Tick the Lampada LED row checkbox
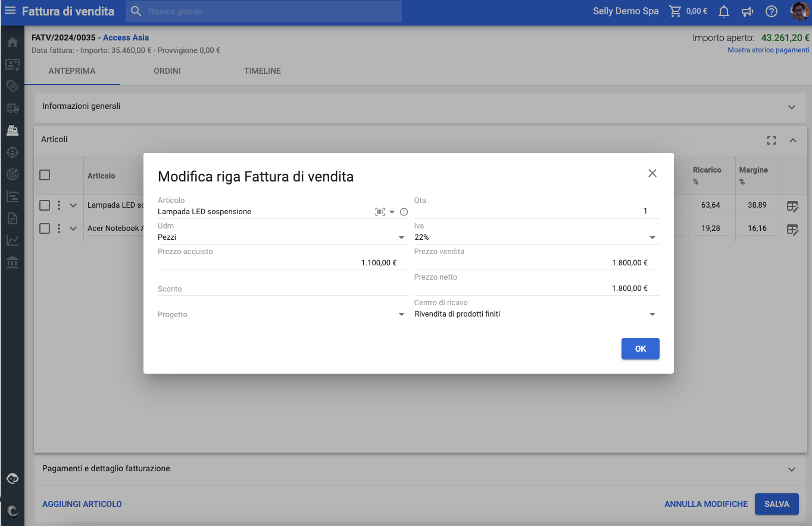The width and height of the screenshot is (812, 526). [45, 205]
